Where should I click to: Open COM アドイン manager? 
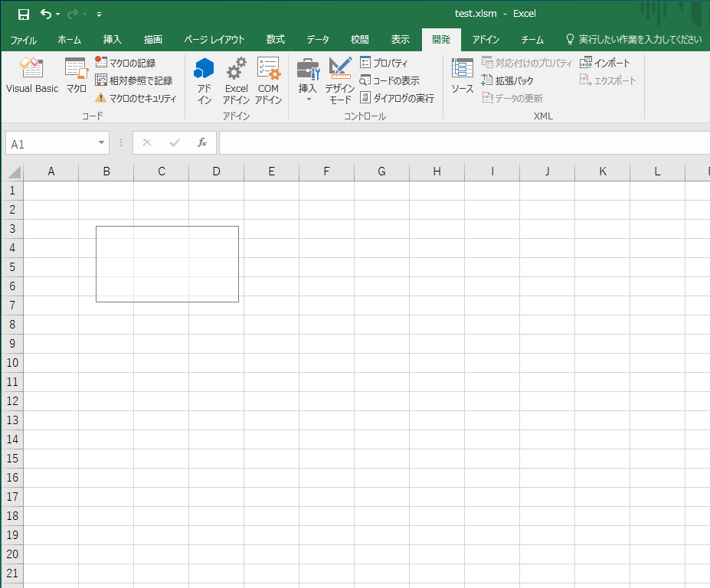(x=268, y=80)
